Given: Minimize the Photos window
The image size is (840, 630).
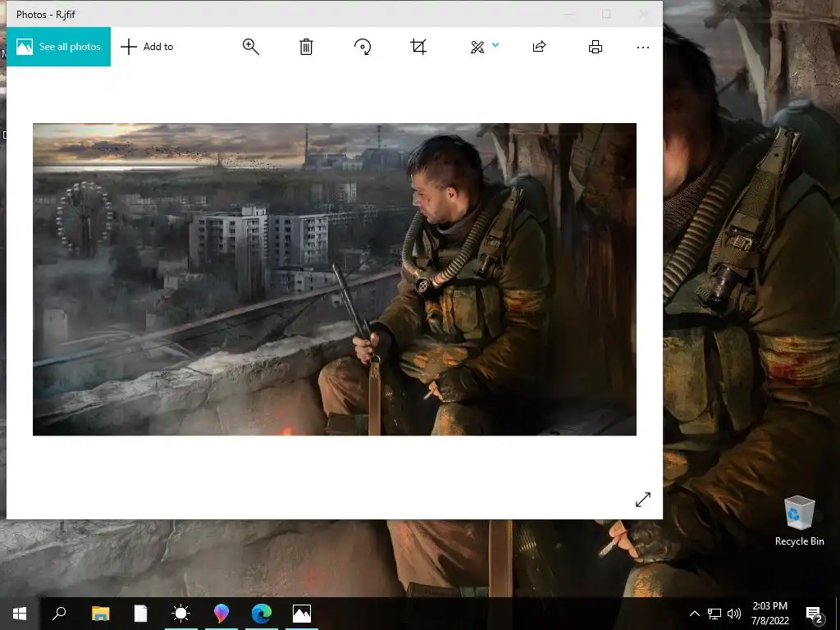Looking at the screenshot, I should (569, 14).
